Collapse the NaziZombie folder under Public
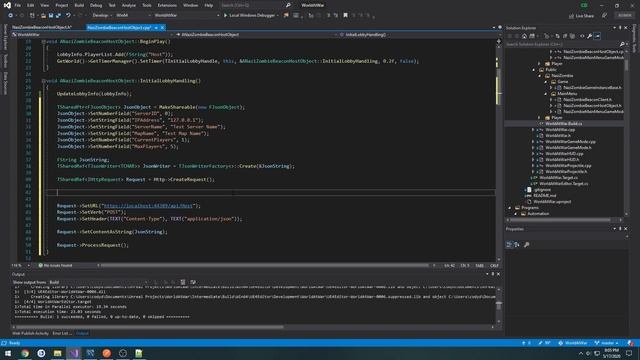The width and height of the screenshot is (640, 360). click(x=540, y=76)
